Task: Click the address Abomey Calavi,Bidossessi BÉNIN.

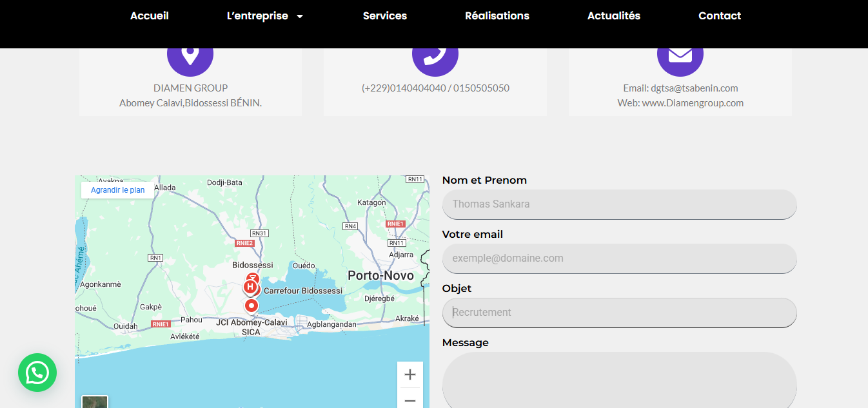Action: 190,103
